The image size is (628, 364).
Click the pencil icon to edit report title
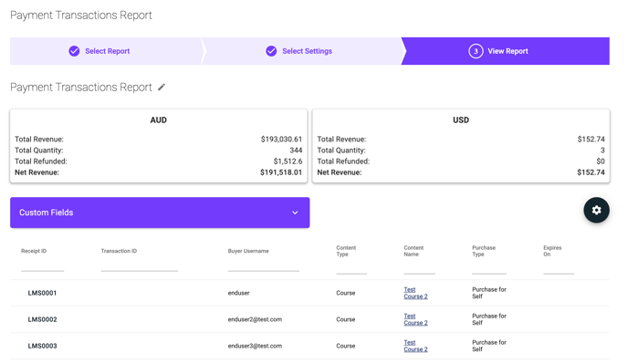pos(162,87)
